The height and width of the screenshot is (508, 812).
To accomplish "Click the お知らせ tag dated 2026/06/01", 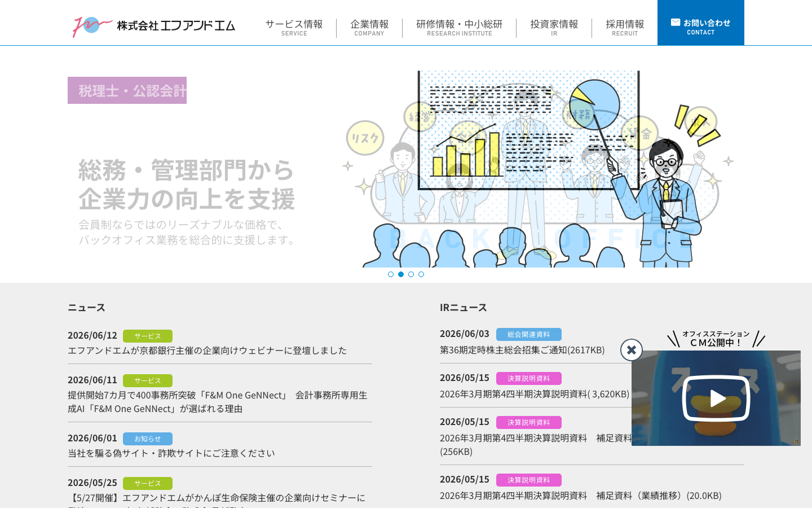I will click(148, 439).
